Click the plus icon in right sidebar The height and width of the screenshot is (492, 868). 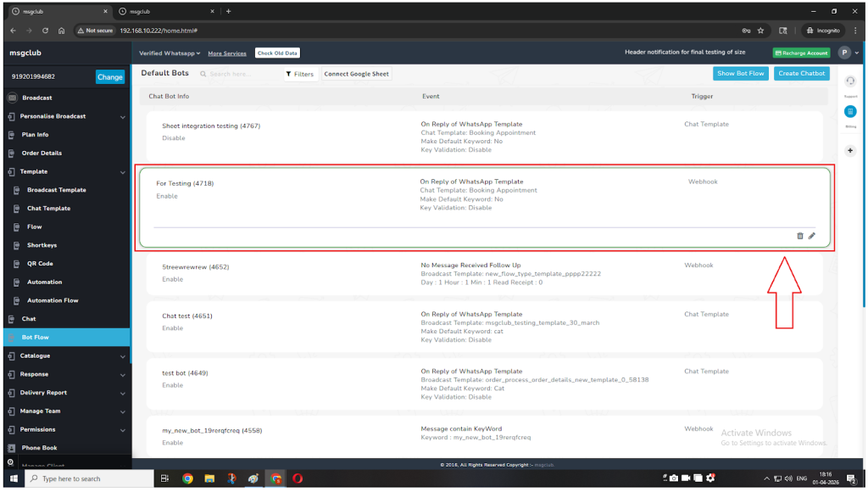pyautogui.click(x=850, y=150)
